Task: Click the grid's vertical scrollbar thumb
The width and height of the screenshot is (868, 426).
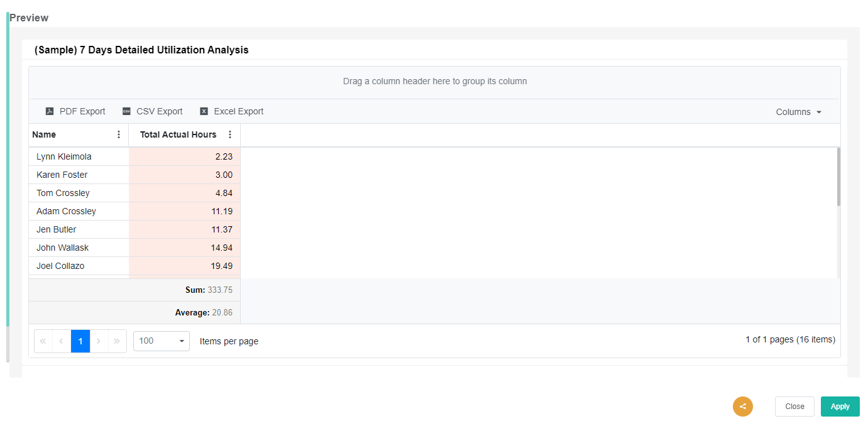Action: pyautogui.click(x=838, y=177)
